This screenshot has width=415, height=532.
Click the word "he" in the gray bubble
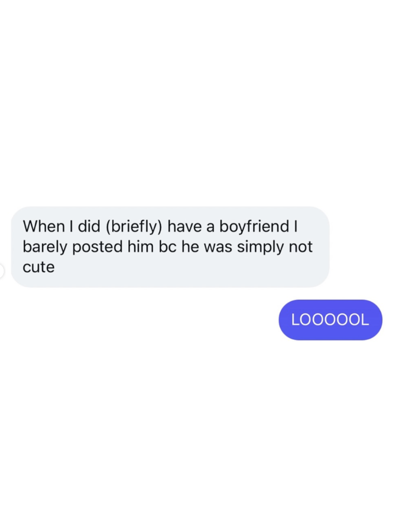click(191, 247)
